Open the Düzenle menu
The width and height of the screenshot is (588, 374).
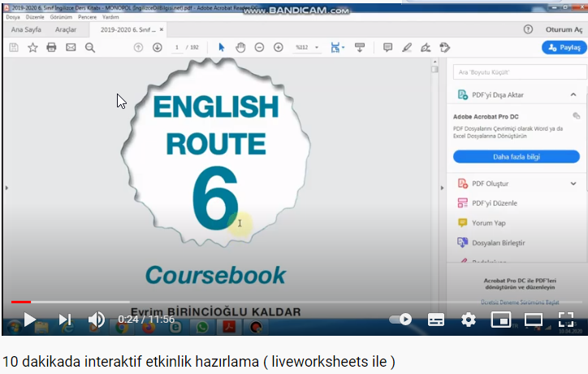click(x=35, y=17)
